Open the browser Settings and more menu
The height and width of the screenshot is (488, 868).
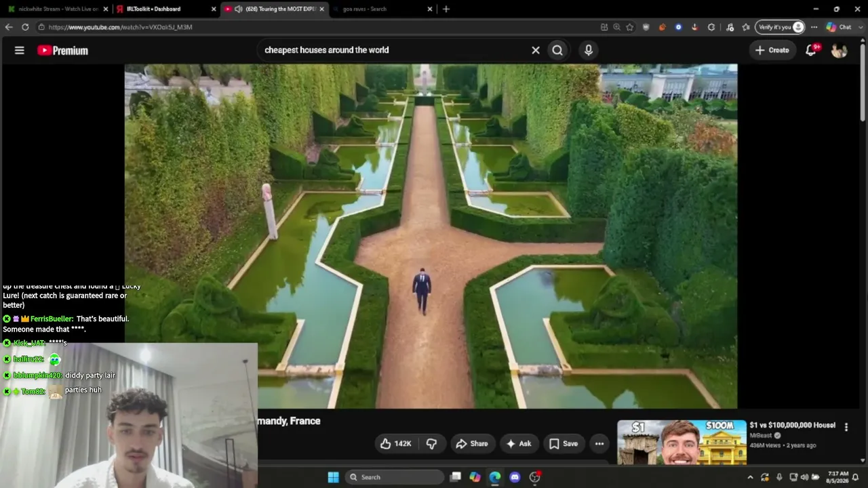pyautogui.click(x=814, y=27)
